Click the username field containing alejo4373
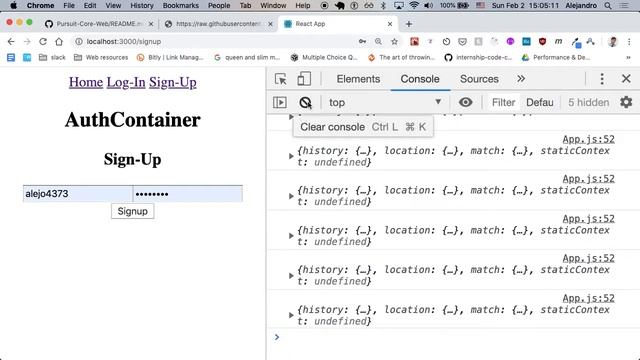This screenshot has height=360, width=640. coord(78,194)
